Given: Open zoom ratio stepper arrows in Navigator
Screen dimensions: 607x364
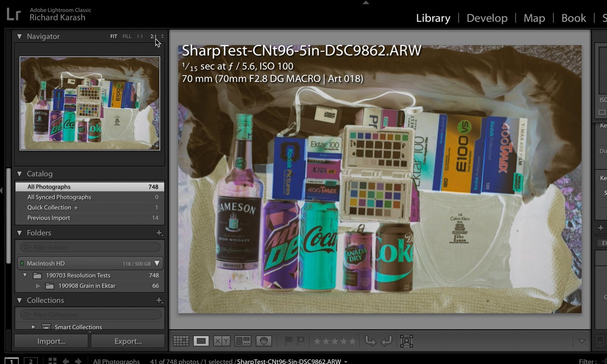Looking at the screenshot, I should click(x=162, y=36).
